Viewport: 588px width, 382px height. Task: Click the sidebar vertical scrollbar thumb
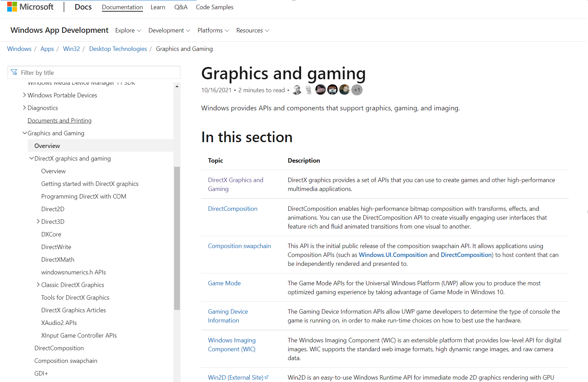177,238
